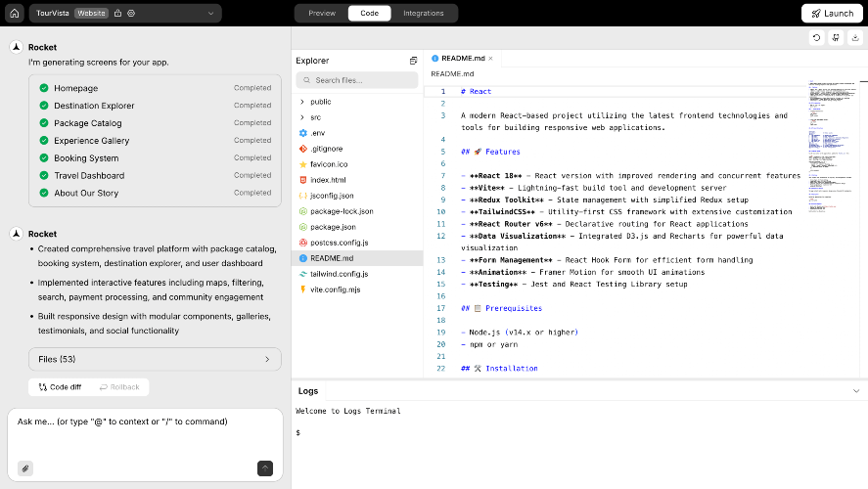Click line number 17 in editor
This screenshot has height=489, width=868.
point(441,308)
